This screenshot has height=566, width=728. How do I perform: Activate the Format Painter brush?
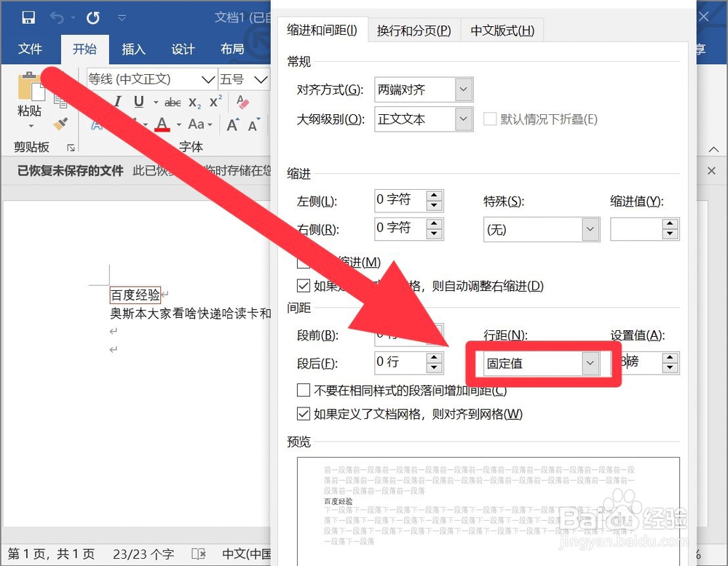(x=62, y=124)
